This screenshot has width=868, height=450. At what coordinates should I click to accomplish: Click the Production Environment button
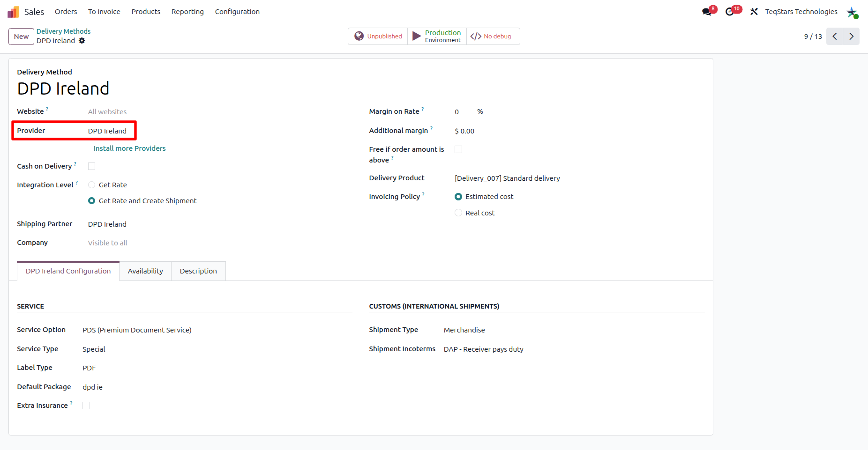437,36
